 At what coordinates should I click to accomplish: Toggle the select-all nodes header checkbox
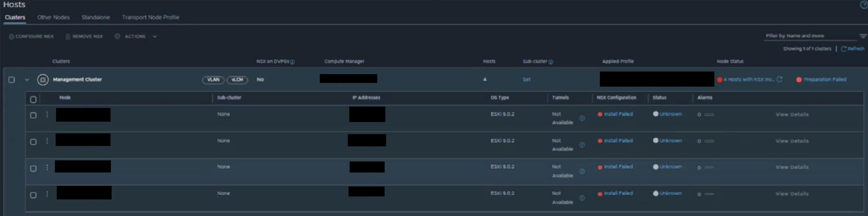pyautogui.click(x=33, y=99)
